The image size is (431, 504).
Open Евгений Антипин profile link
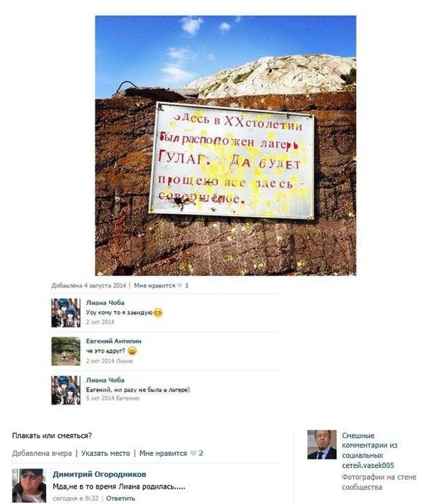(x=114, y=341)
